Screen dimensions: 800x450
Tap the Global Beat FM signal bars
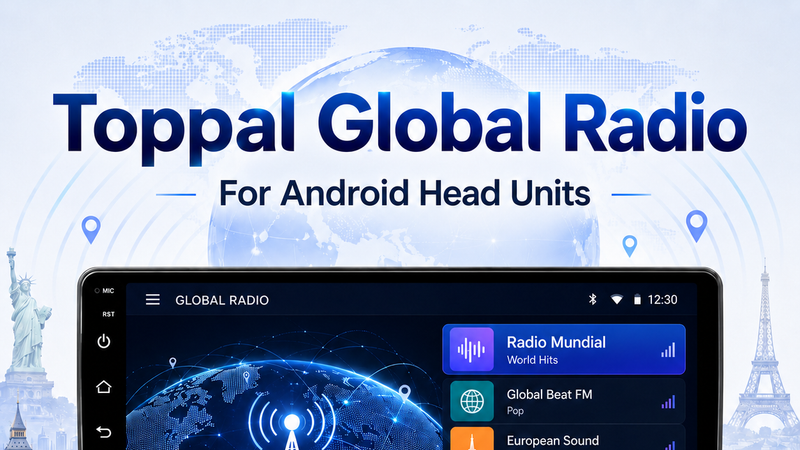click(668, 402)
